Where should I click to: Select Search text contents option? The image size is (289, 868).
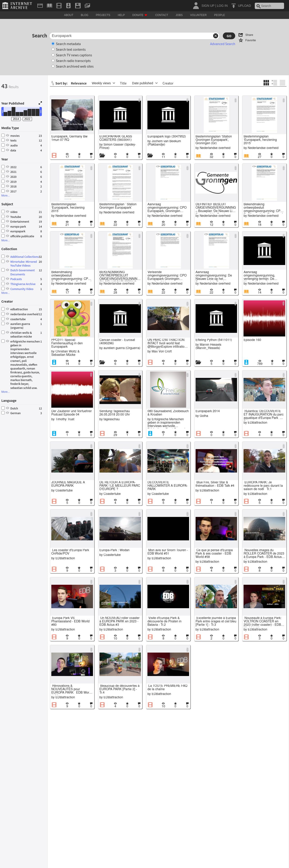point(53,50)
